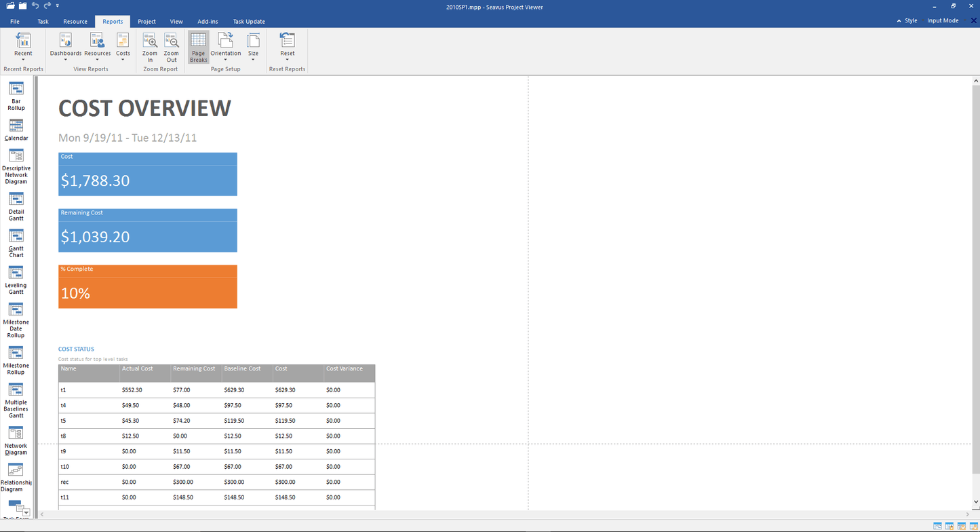Image resolution: width=980 pixels, height=532 pixels.
Task: Toggle Input Mode in the title bar
Action: 943,20
